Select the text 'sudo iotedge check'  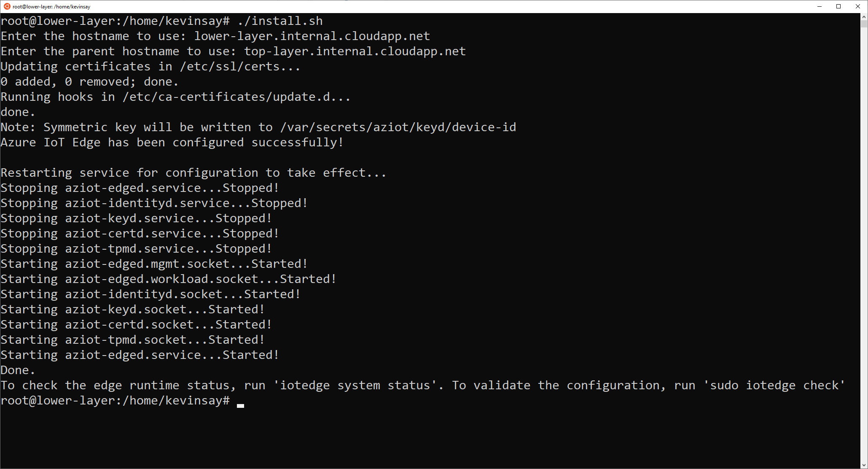pyautogui.click(x=774, y=385)
